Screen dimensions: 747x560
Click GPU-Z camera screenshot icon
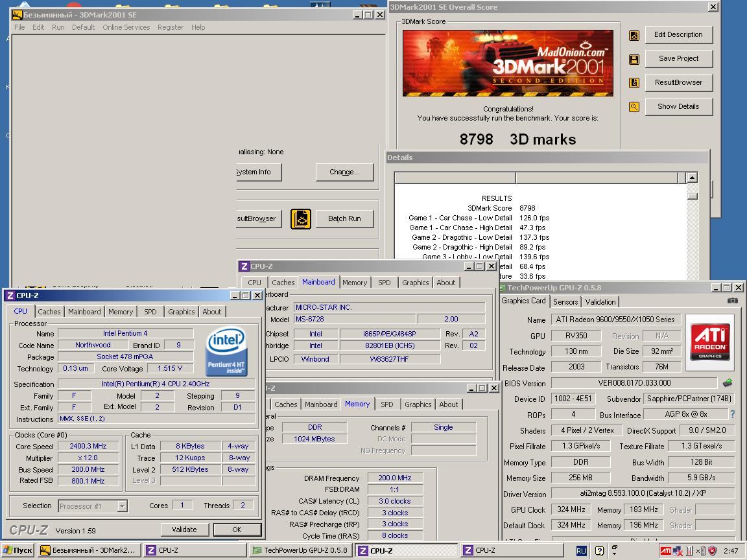click(x=733, y=301)
